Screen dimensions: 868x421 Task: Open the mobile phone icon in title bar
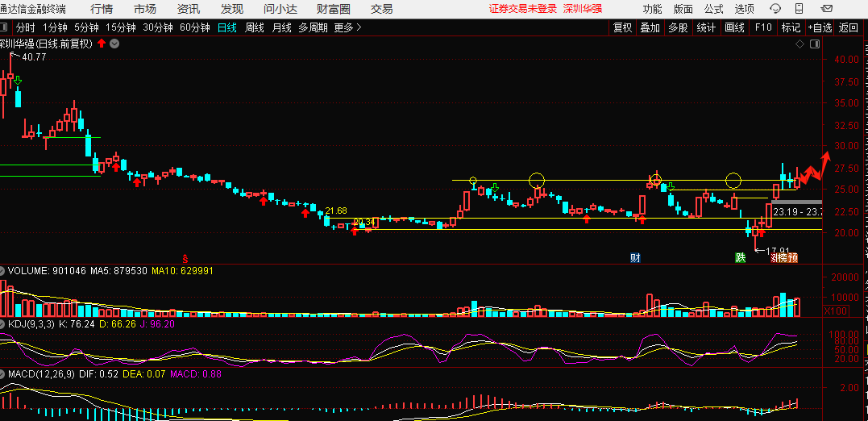799,8
